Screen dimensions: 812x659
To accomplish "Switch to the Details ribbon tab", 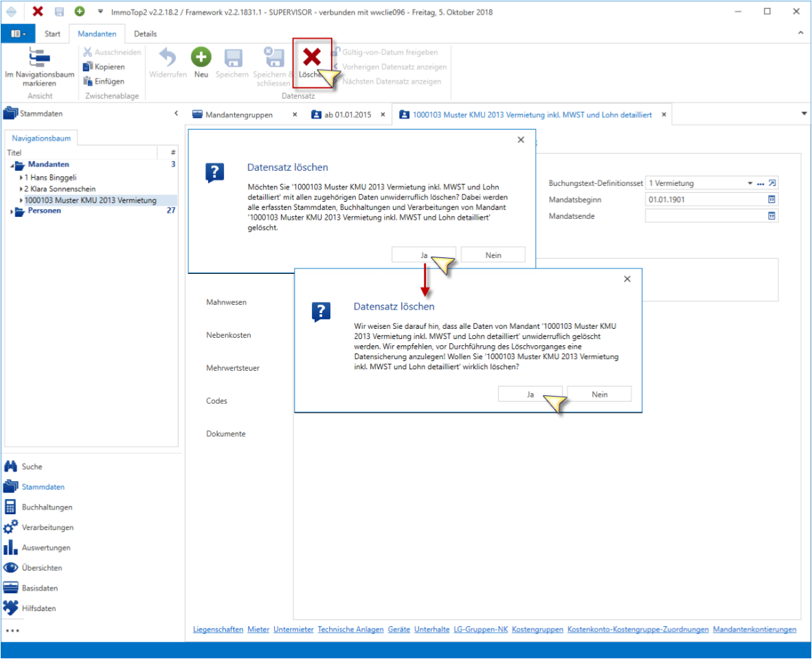I will click(146, 34).
